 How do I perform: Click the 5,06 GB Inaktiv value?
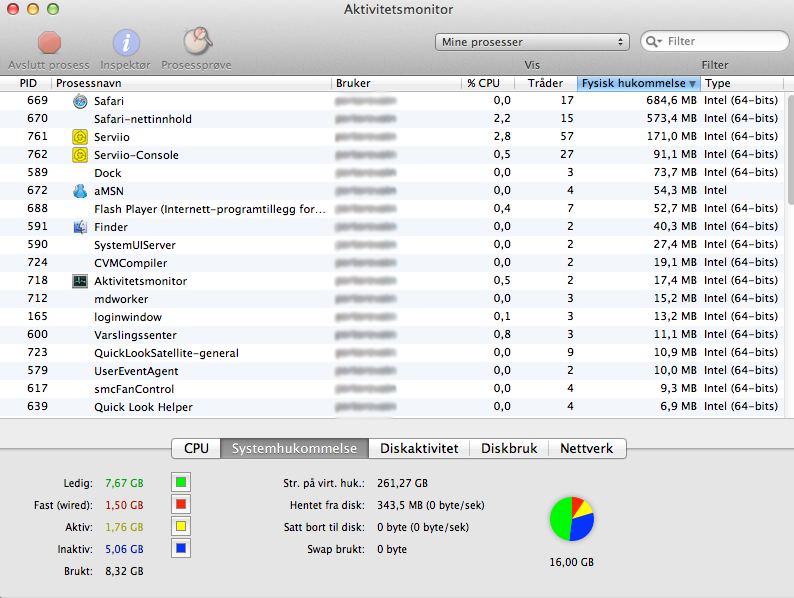point(124,549)
